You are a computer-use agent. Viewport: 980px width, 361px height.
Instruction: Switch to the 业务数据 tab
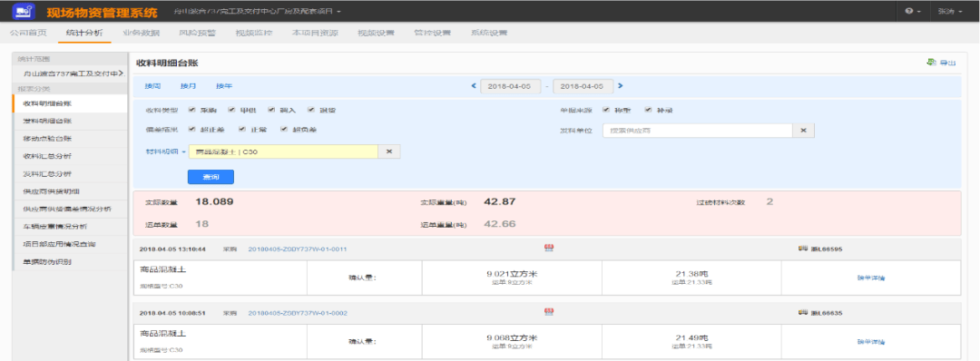click(142, 33)
